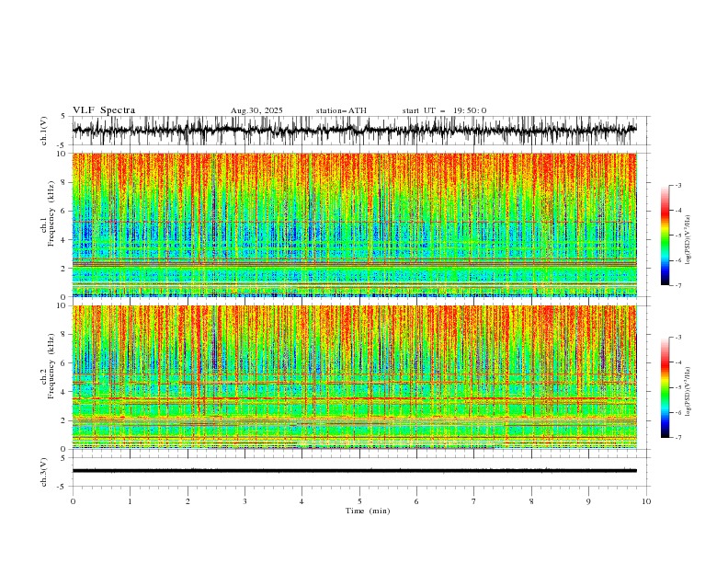Click the ch.1 color bar "-5" tick label
The height and width of the screenshot is (563, 728).
click(678, 236)
